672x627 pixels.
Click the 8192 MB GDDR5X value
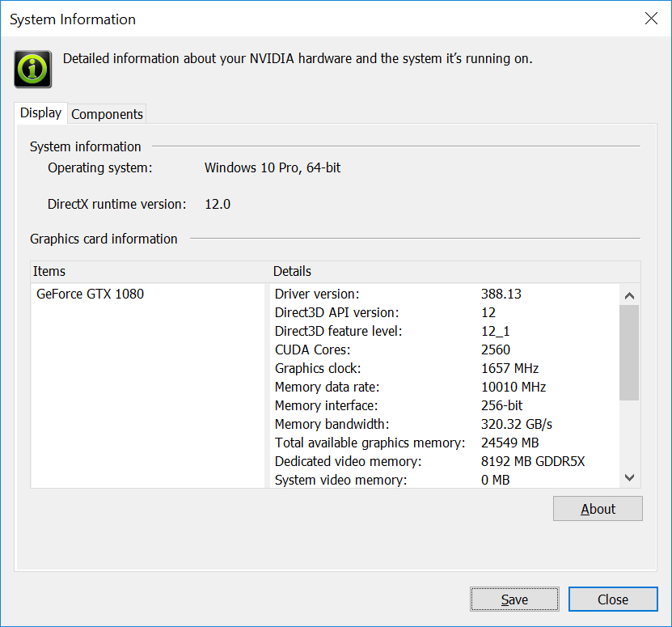click(x=533, y=461)
